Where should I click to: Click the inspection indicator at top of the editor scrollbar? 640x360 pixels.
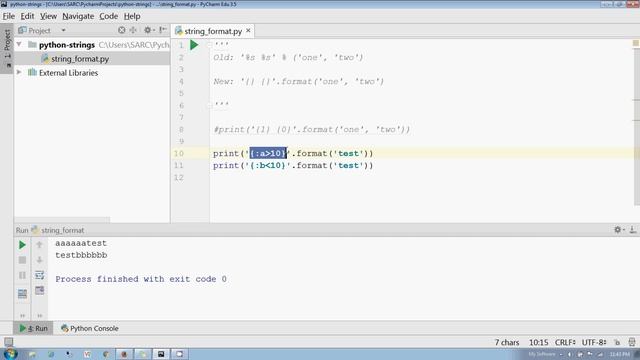pyautogui.click(x=636, y=43)
